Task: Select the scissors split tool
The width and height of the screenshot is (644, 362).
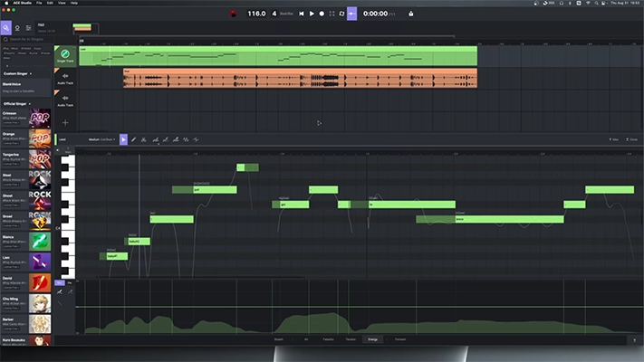Action: 144,139
